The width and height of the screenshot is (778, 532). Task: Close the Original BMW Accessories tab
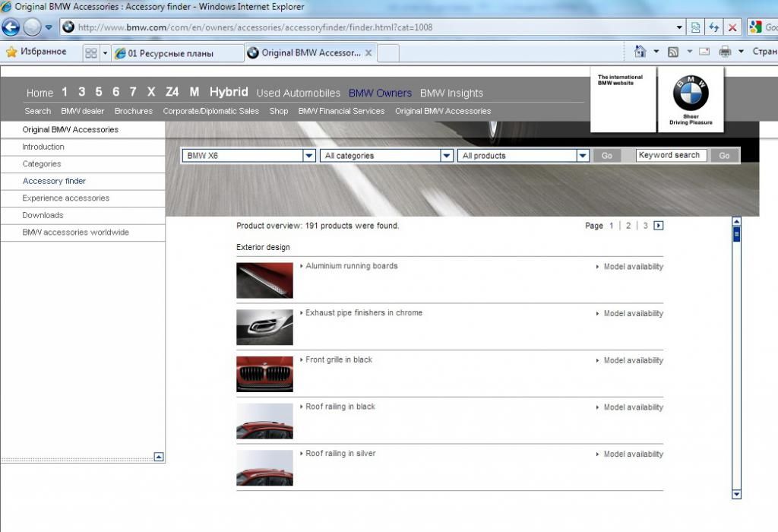(x=368, y=52)
